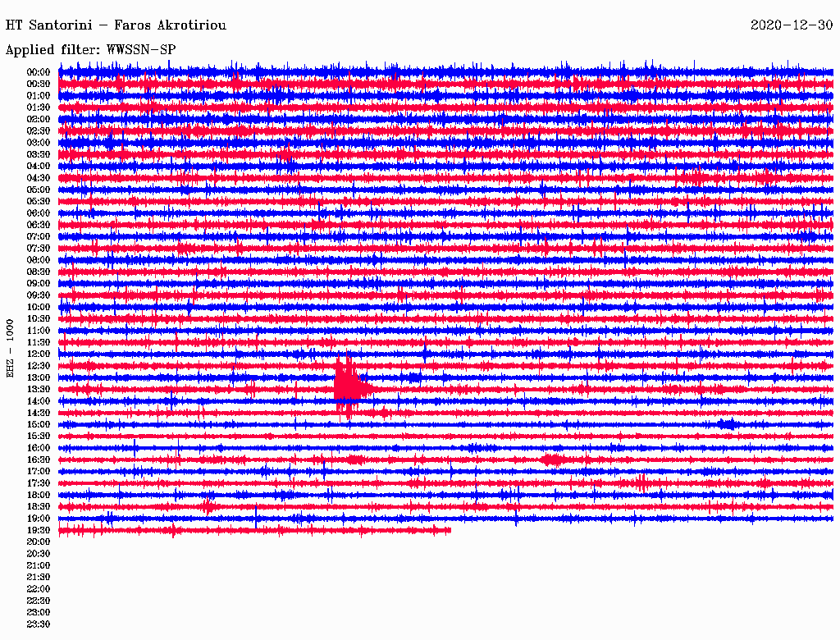Select the 10:00 time label
Image resolution: width=840 pixels, height=640 pixels.
[38, 307]
